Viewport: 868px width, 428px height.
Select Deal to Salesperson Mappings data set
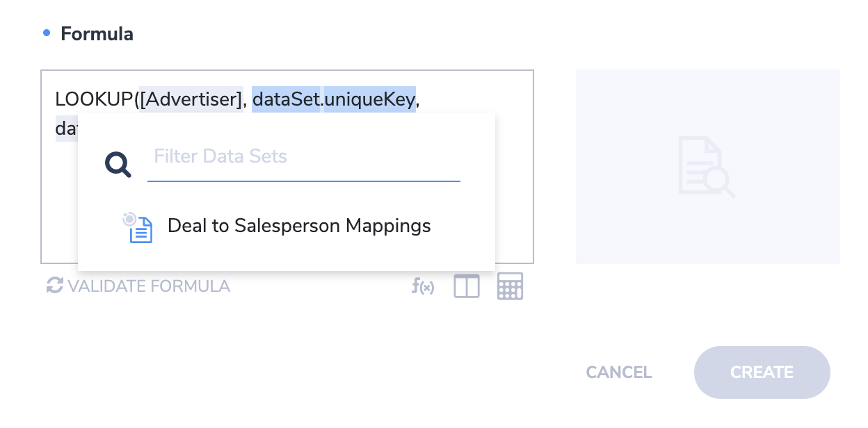coord(287,227)
